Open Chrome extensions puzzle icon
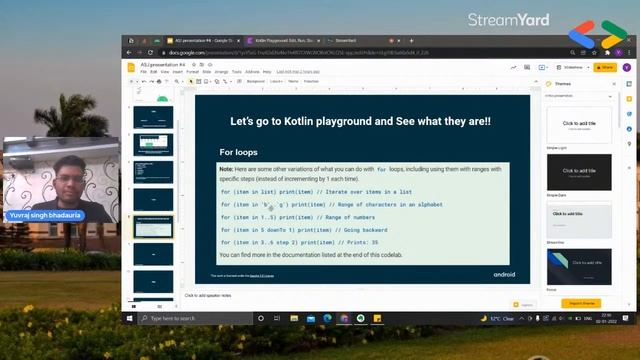640x360 pixels. (x=607, y=53)
